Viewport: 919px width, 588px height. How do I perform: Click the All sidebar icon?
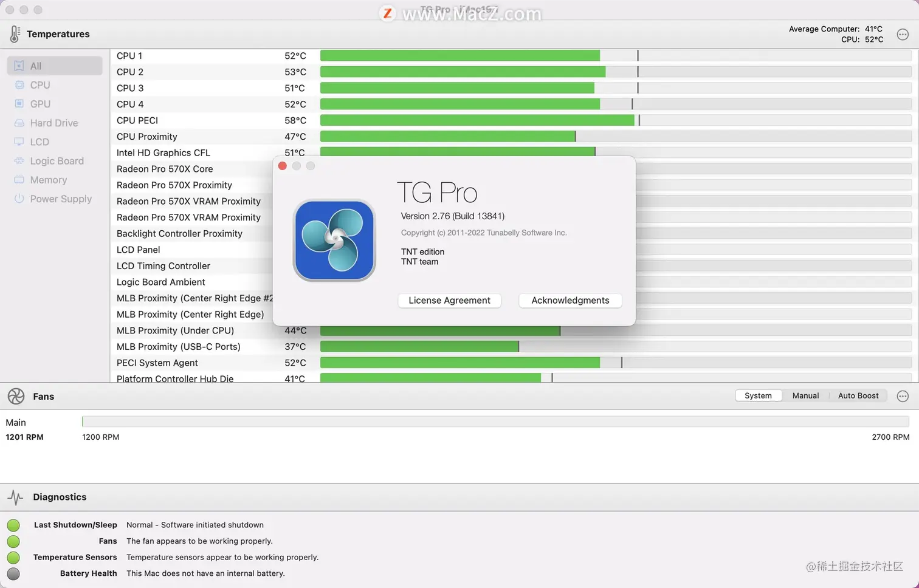tap(19, 66)
